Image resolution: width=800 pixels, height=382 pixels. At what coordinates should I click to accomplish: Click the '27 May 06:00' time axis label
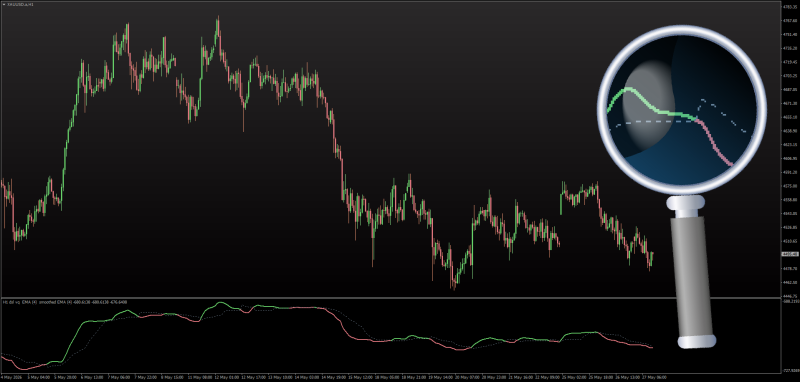[x=655, y=377]
